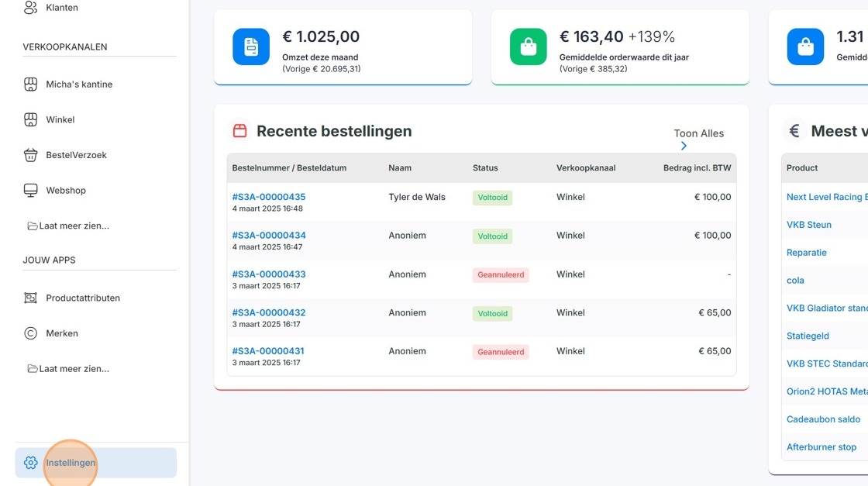868x486 pixels.
Task: Click the Geannuleerd badge on order 431
Action: [501, 352]
